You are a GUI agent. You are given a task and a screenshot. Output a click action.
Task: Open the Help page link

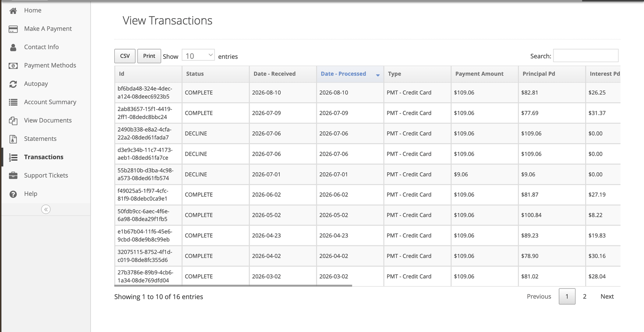(31, 194)
